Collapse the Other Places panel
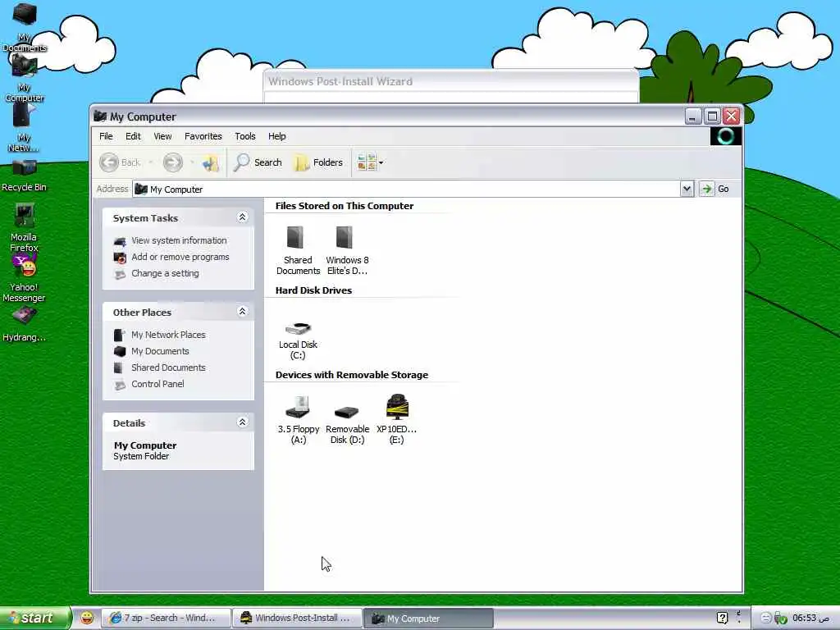The height and width of the screenshot is (630, 840). click(242, 311)
